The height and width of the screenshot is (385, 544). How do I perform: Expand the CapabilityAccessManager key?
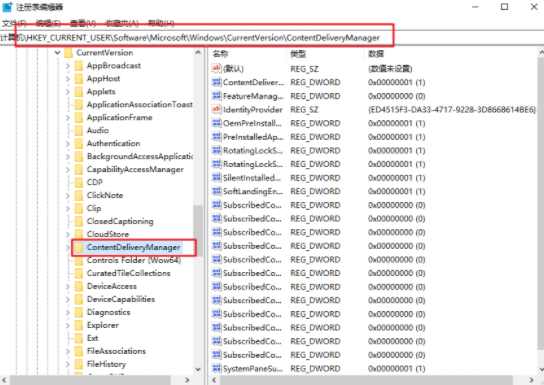tap(68, 170)
